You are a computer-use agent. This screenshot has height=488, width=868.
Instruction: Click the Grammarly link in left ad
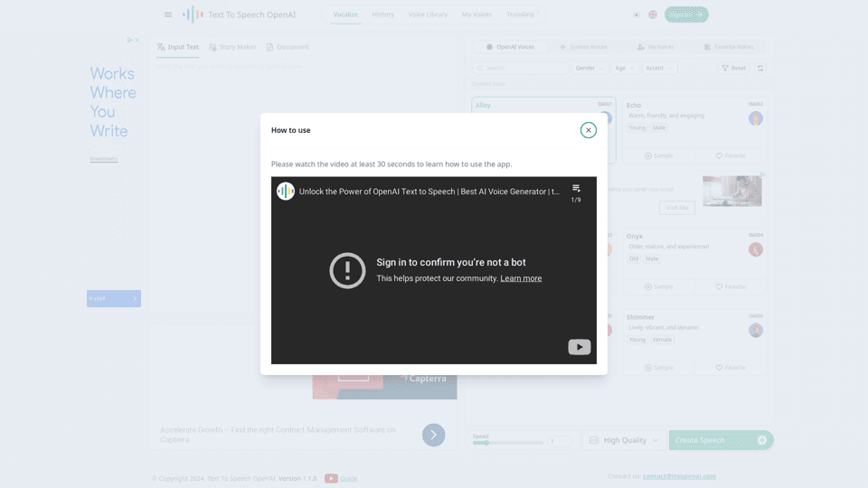(x=103, y=159)
